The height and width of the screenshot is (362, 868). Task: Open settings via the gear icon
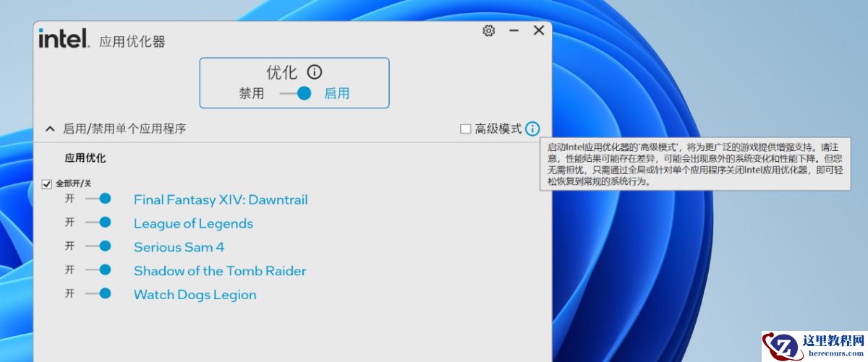pyautogui.click(x=489, y=30)
